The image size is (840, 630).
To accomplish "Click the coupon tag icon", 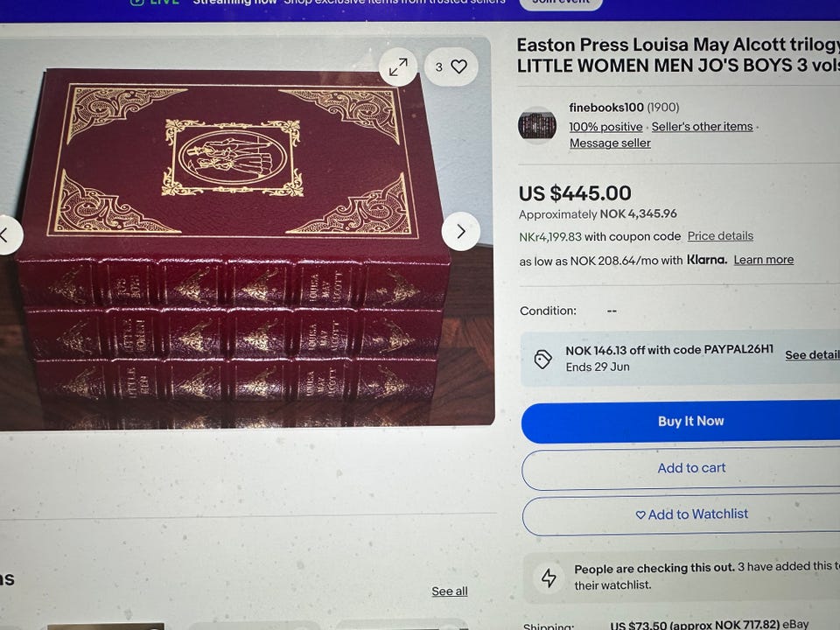I will [542, 359].
